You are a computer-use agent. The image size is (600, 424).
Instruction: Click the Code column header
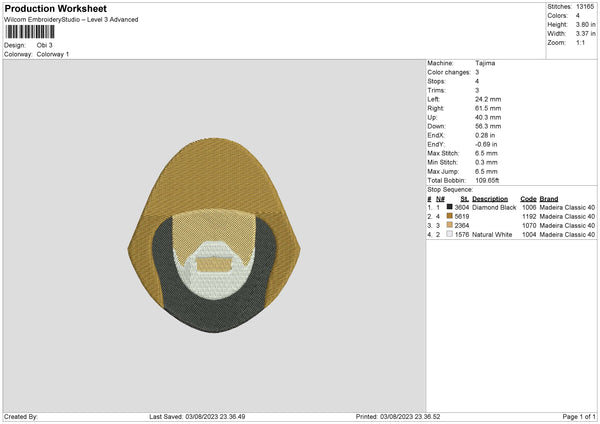coord(528,199)
